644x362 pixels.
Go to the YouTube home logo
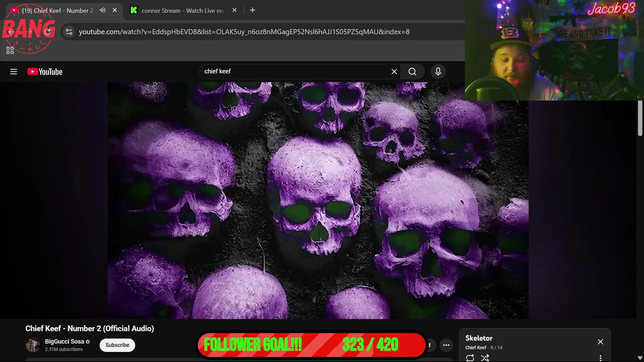[x=45, y=72]
